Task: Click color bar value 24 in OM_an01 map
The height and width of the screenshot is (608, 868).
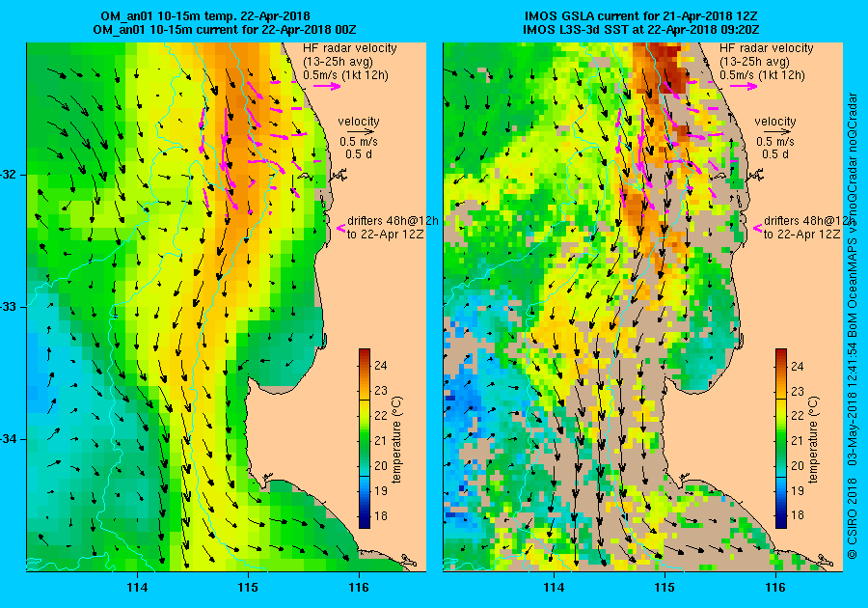Action: point(381,366)
